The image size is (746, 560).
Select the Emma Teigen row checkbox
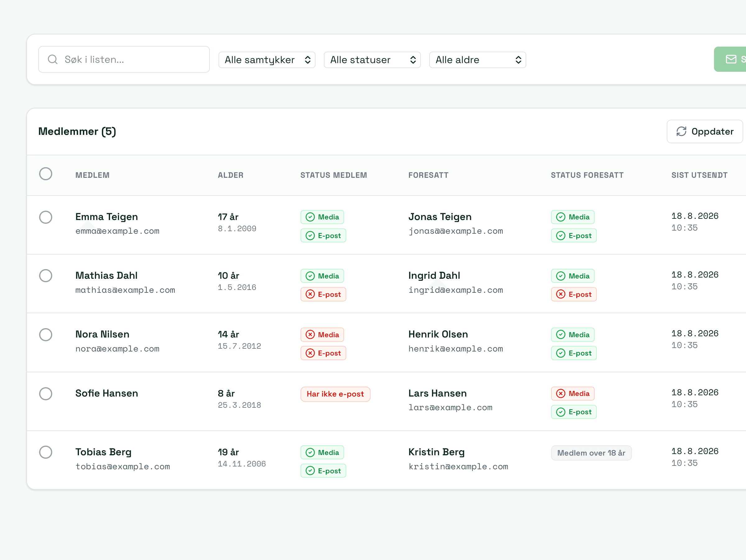45,218
